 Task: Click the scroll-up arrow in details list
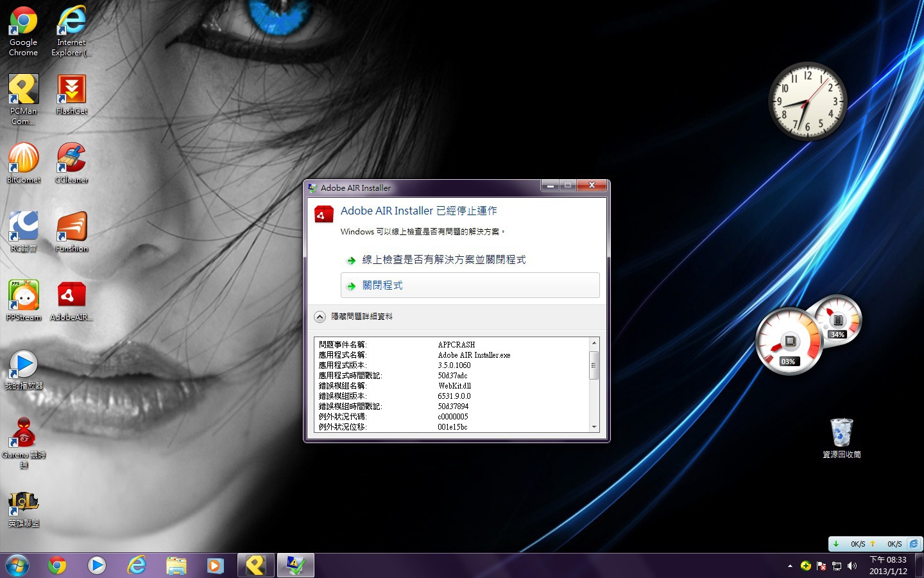594,343
